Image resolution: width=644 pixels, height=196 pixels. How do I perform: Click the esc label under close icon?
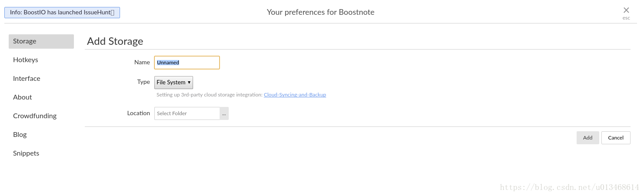[x=626, y=18]
